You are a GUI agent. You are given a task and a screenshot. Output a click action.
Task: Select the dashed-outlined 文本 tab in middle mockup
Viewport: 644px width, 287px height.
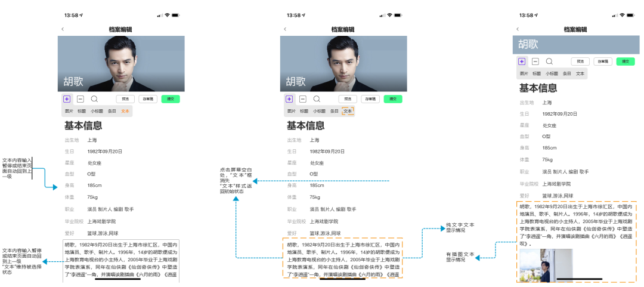coord(348,112)
